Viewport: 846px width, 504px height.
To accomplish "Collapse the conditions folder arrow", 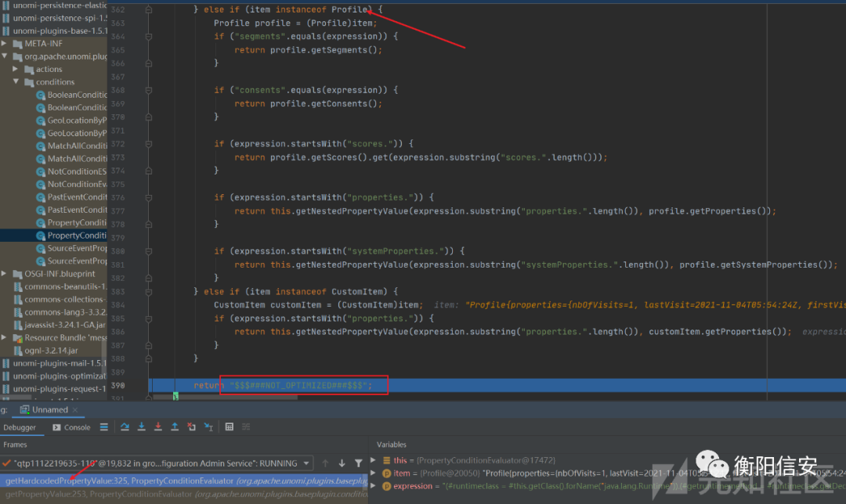I will click(x=16, y=82).
